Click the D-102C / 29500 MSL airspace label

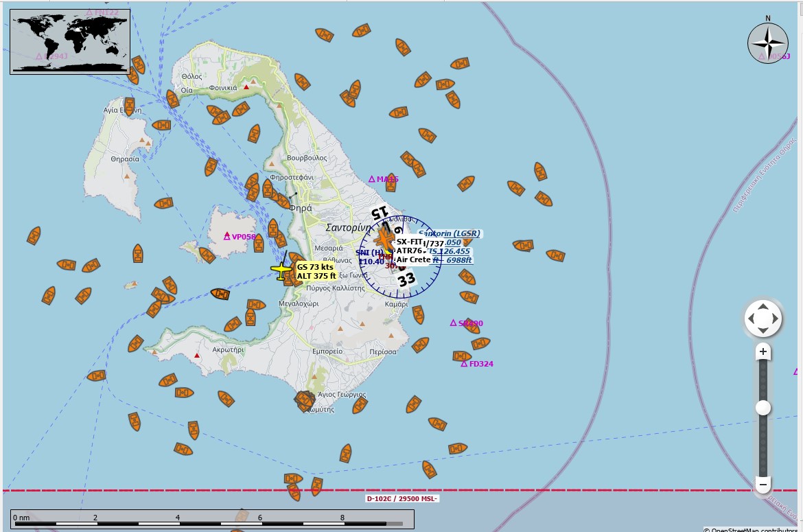[x=402, y=499]
